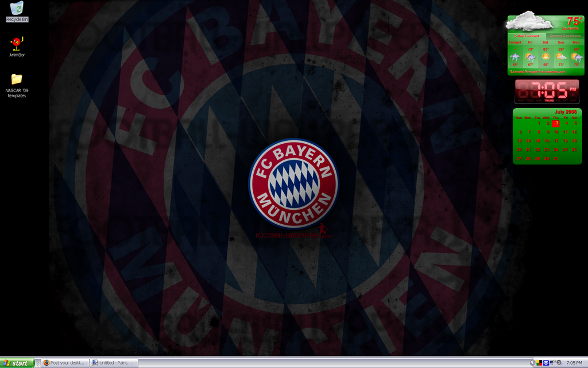588x368 pixels.
Task: Switch to Firefox 'Post your deskt...' taskbar window
Action: tap(64, 363)
